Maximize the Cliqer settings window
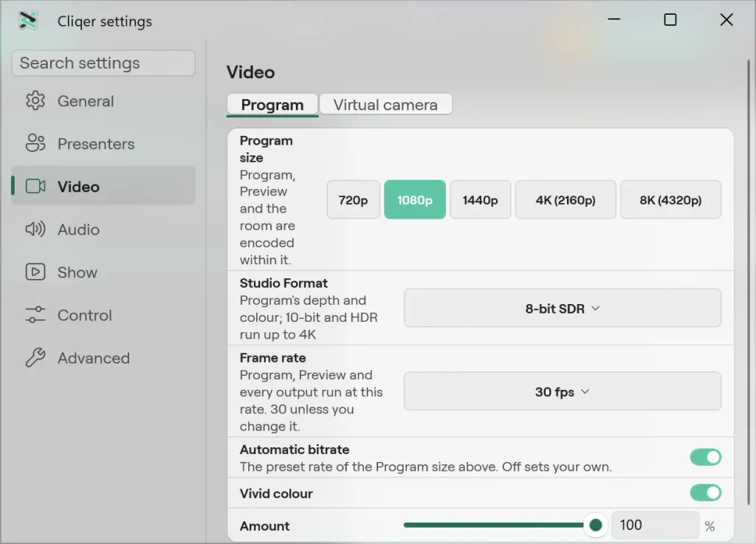The height and width of the screenshot is (544, 756). [670, 20]
